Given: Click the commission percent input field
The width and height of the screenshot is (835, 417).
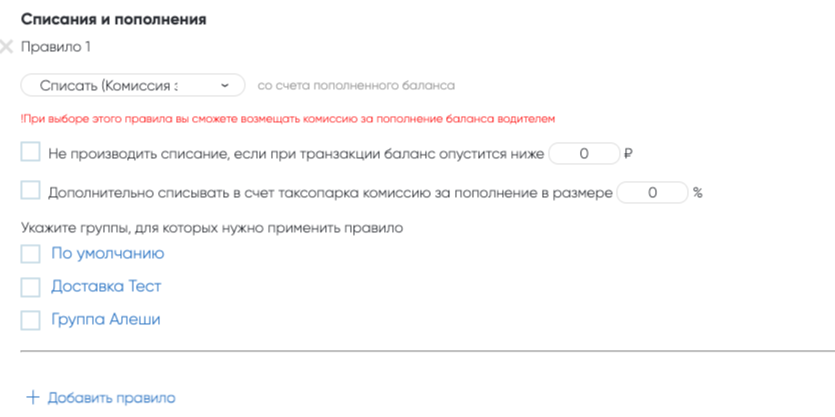Looking at the screenshot, I should click(653, 192).
